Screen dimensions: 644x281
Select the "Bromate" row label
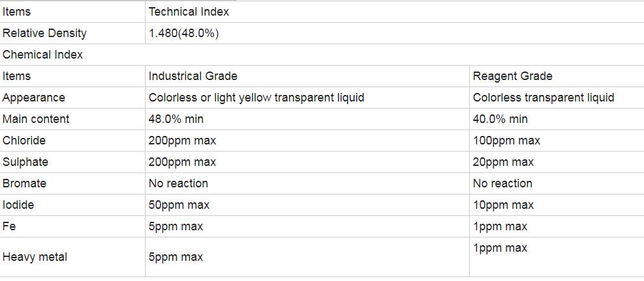[x=24, y=183]
